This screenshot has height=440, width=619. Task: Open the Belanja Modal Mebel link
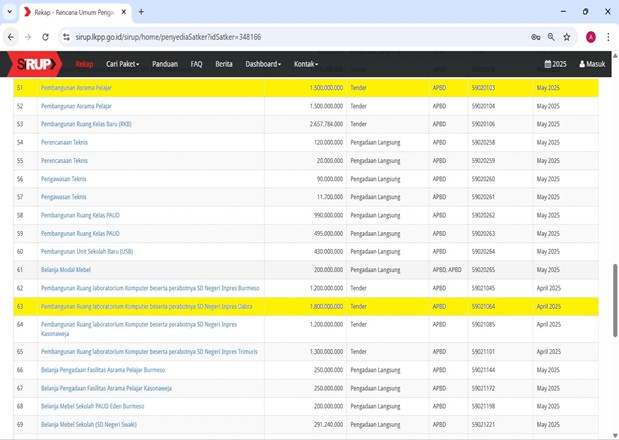point(66,270)
